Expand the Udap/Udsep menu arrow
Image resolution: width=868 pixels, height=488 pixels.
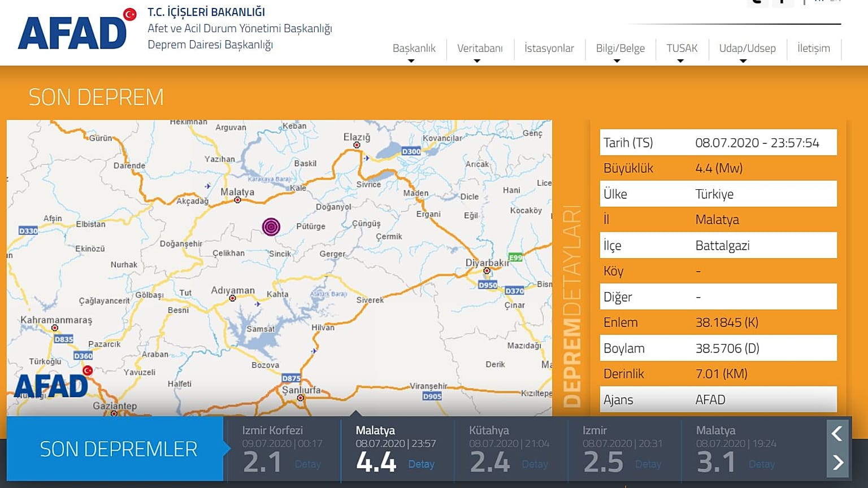(743, 61)
